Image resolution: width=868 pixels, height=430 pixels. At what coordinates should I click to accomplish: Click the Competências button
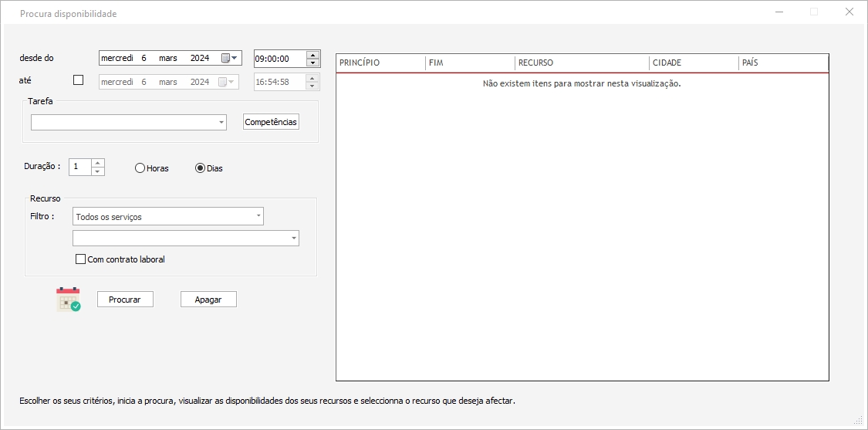(272, 122)
